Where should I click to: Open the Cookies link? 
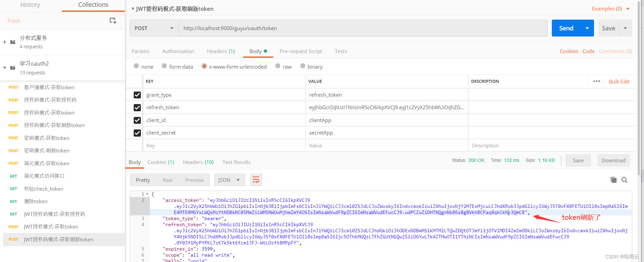pyautogui.click(x=569, y=51)
